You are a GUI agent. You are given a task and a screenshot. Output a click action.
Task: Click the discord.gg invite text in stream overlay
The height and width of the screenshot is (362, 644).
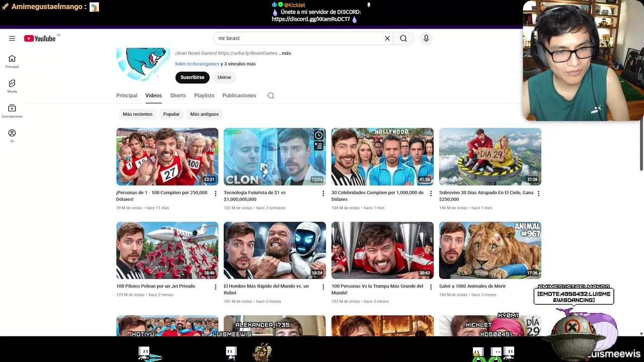[x=311, y=19]
